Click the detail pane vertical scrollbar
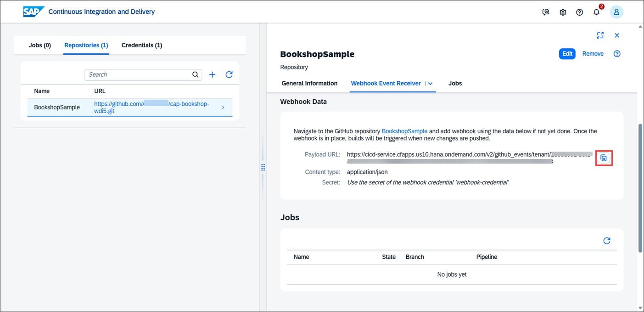The height and width of the screenshot is (312, 644). [x=641, y=187]
